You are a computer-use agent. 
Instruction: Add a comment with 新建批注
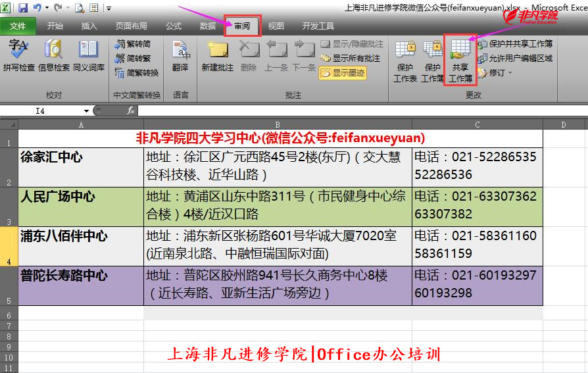pyautogui.click(x=218, y=55)
